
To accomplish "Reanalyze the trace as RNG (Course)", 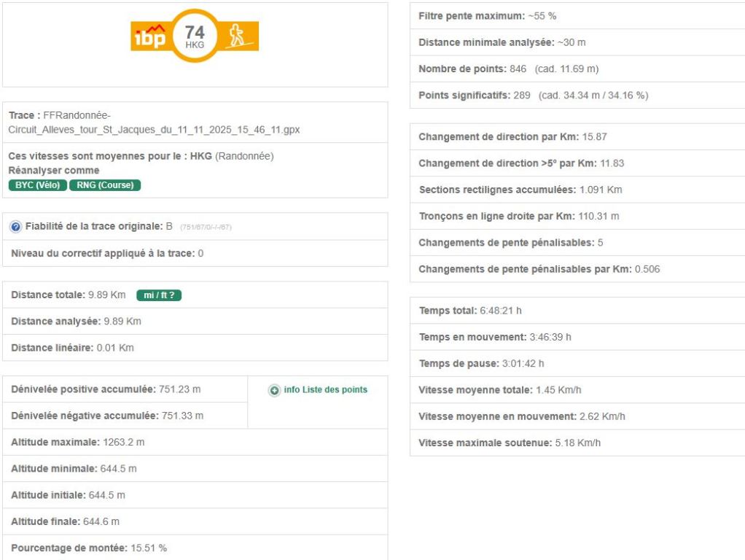I will click(x=105, y=185).
